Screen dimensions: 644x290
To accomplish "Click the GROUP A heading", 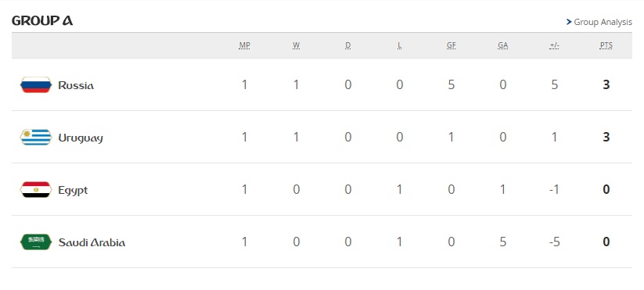I will [42, 20].
